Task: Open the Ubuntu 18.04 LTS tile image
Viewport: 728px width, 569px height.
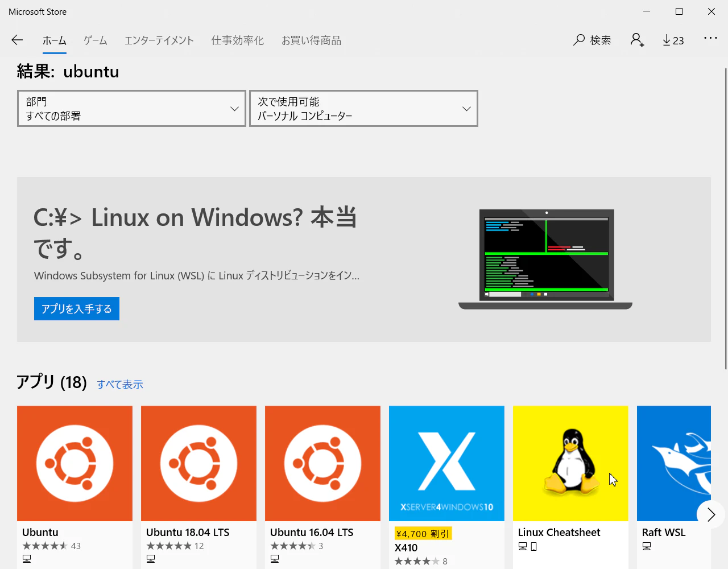Action: [198, 463]
